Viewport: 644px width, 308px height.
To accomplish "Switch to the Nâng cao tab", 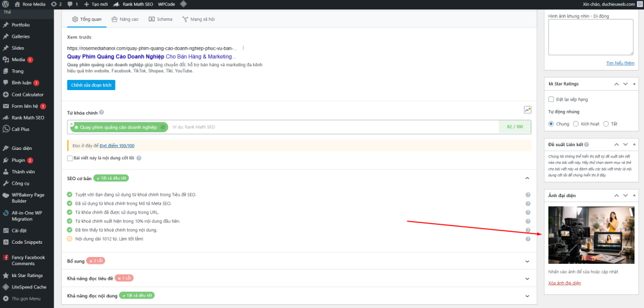I will tap(125, 20).
